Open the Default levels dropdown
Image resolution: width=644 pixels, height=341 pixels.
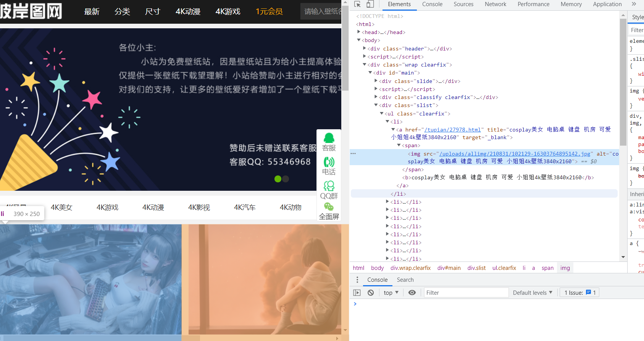533,292
